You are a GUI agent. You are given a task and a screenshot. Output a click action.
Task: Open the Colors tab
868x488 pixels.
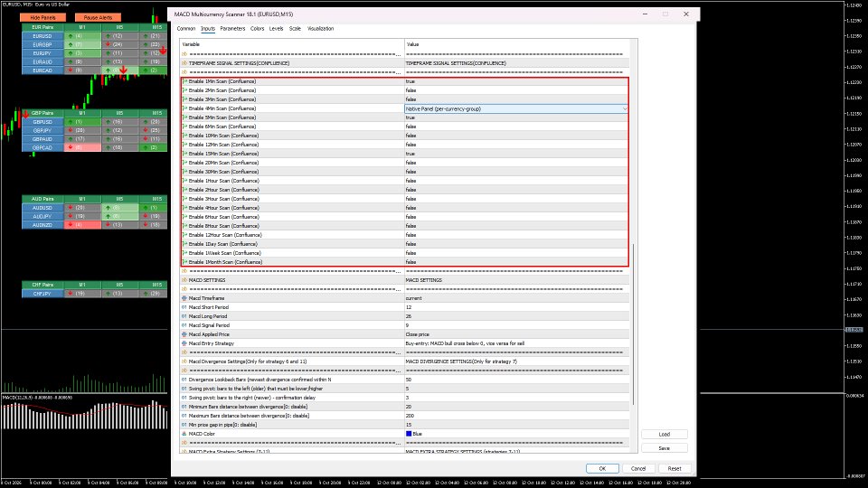point(258,29)
